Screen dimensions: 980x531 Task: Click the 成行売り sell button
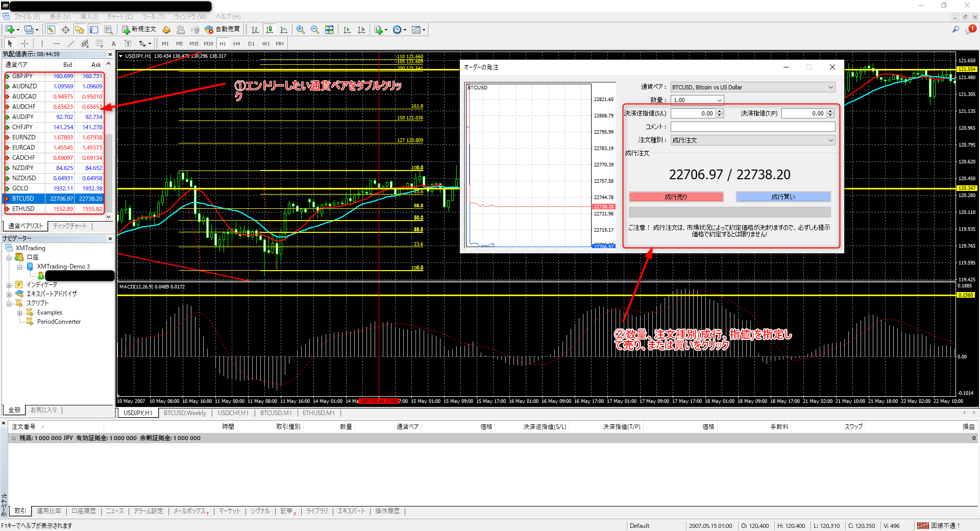pos(676,197)
